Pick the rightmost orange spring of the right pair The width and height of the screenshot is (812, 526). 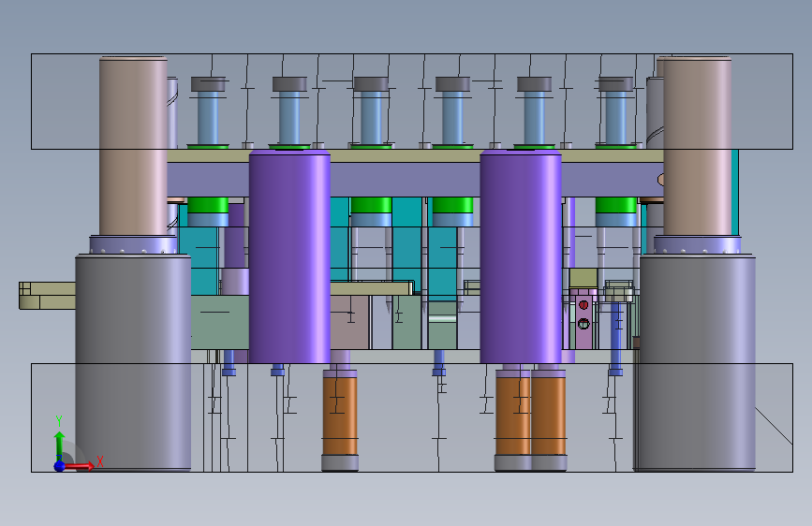(x=548, y=416)
